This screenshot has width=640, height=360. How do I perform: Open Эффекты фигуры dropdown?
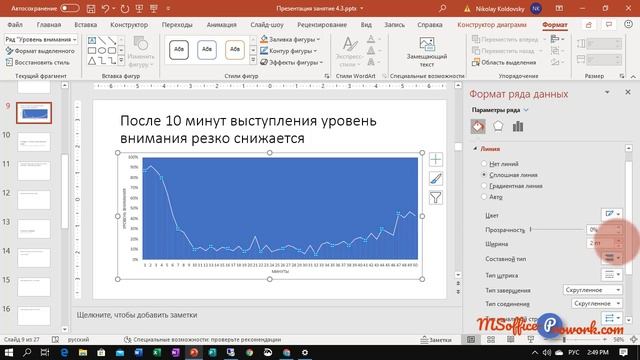[291, 62]
